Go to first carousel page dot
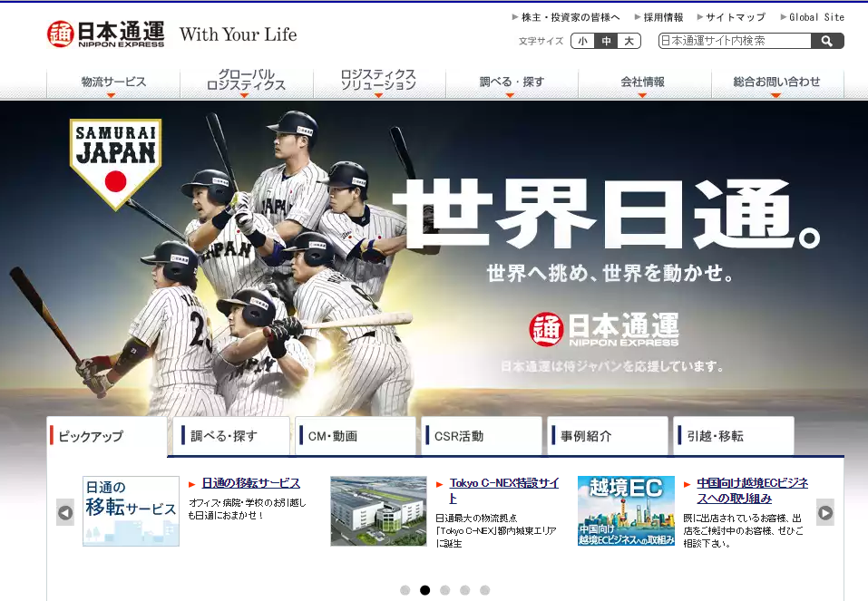 click(405, 590)
